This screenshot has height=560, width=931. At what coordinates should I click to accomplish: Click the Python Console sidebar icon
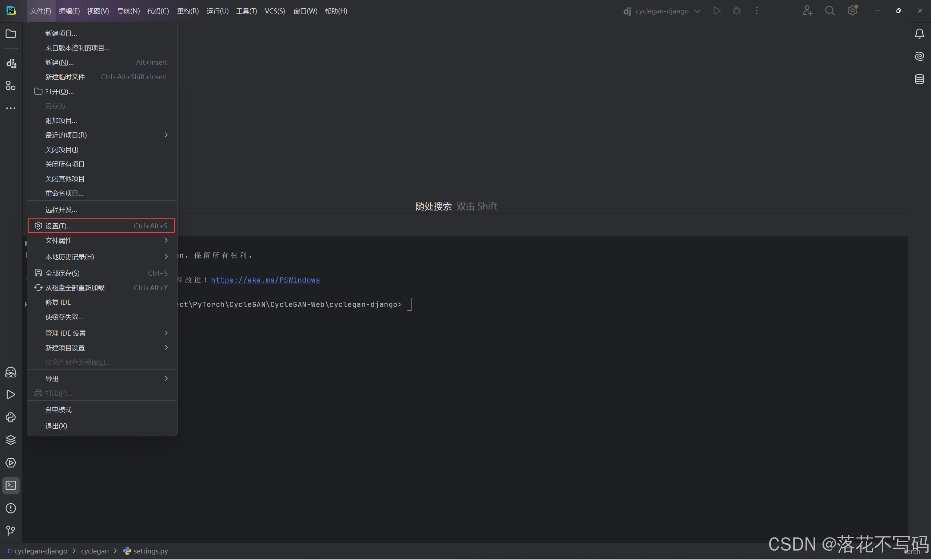tap(11, 417)
